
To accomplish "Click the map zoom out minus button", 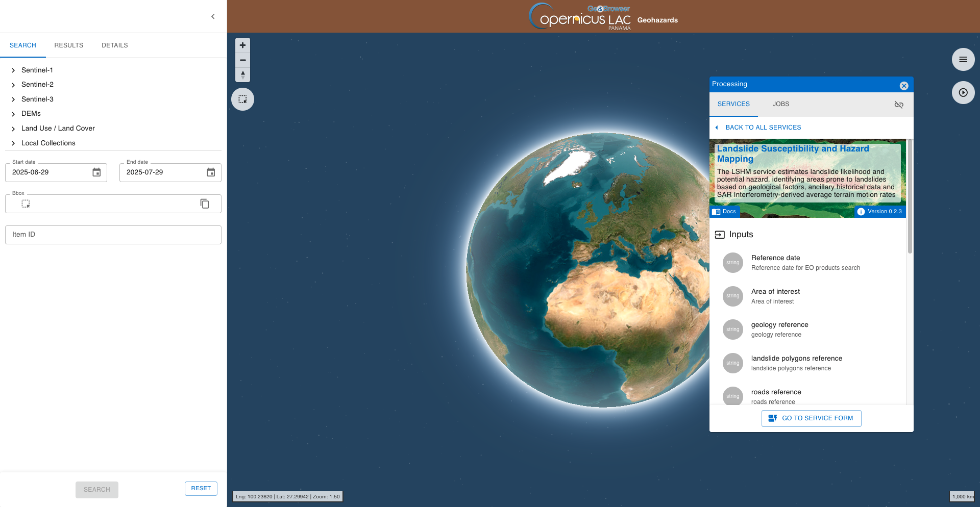I will 242,60.
